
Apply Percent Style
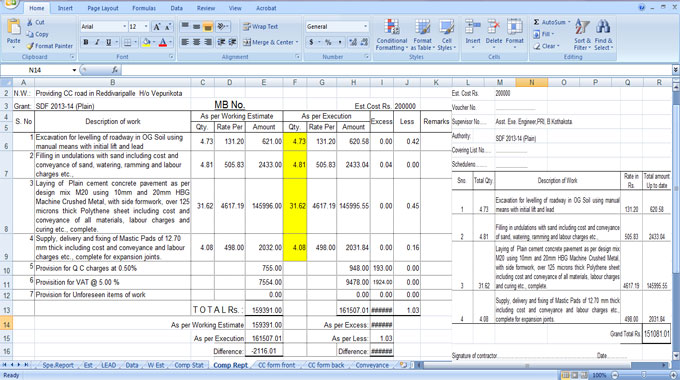tap(328, 42)
